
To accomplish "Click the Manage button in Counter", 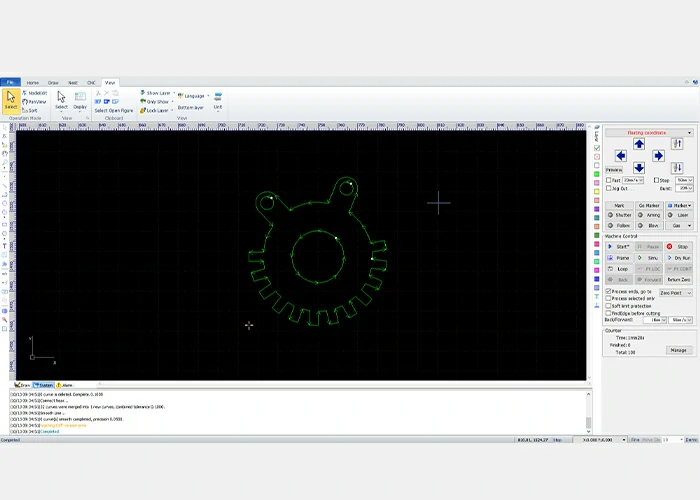I will (678, 350).
